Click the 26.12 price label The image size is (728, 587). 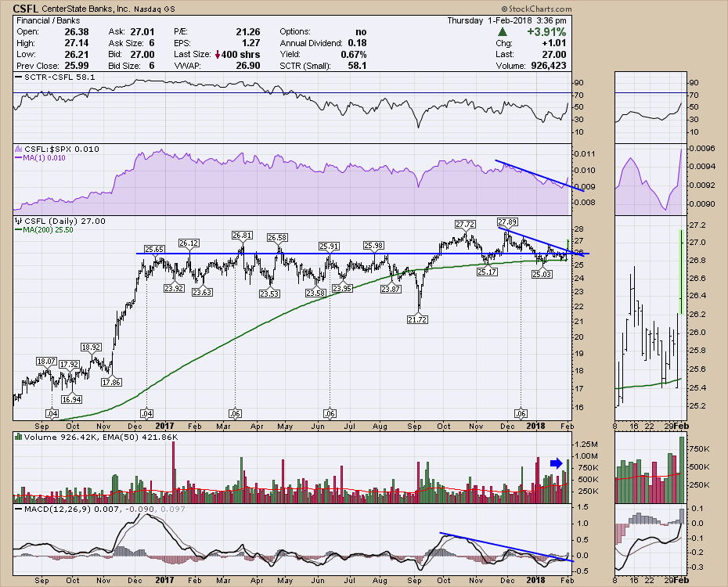(189, 243)
